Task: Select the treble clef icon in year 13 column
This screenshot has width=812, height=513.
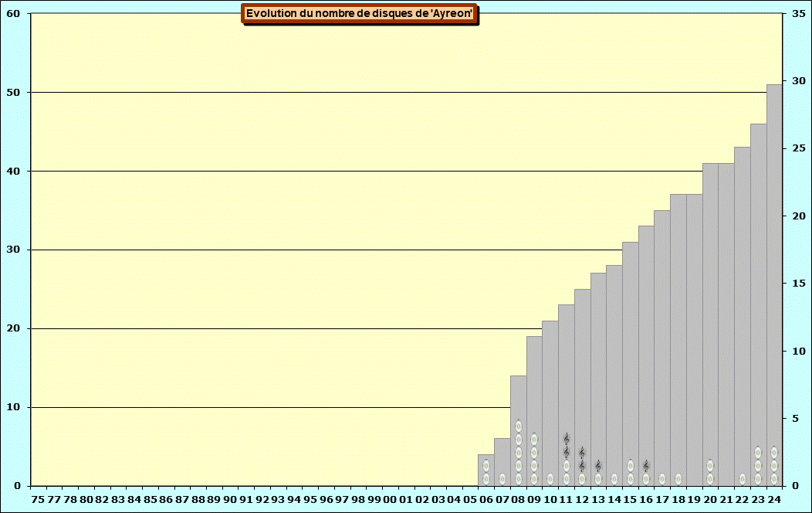Action: [x=598, y=466]
